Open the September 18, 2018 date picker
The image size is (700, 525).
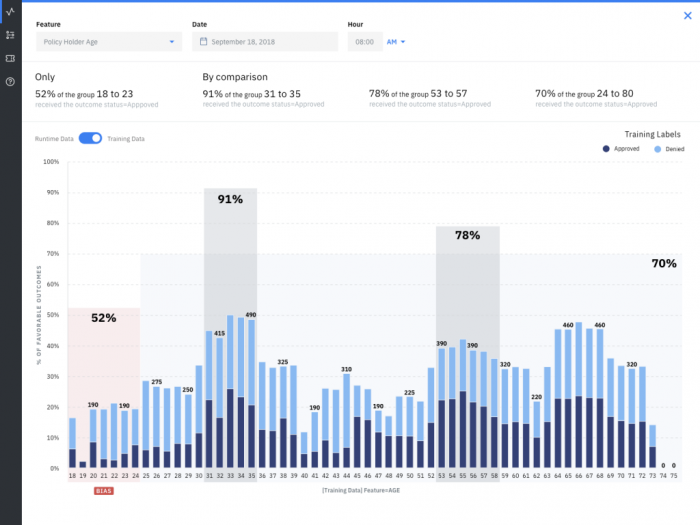tap(265, 42)
